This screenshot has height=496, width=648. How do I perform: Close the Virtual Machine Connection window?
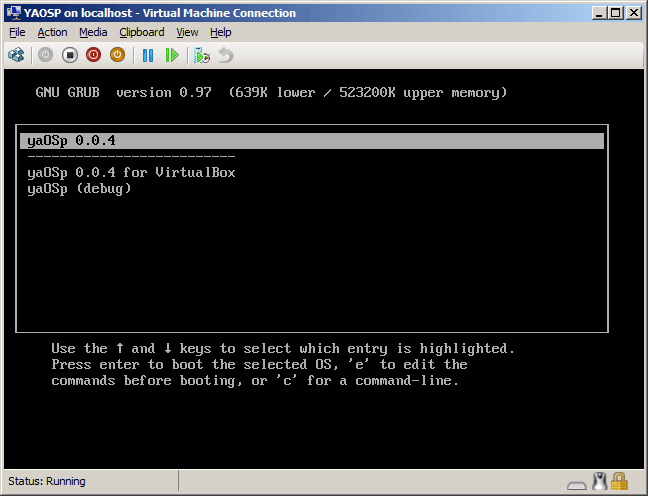[x=634, y=13]
